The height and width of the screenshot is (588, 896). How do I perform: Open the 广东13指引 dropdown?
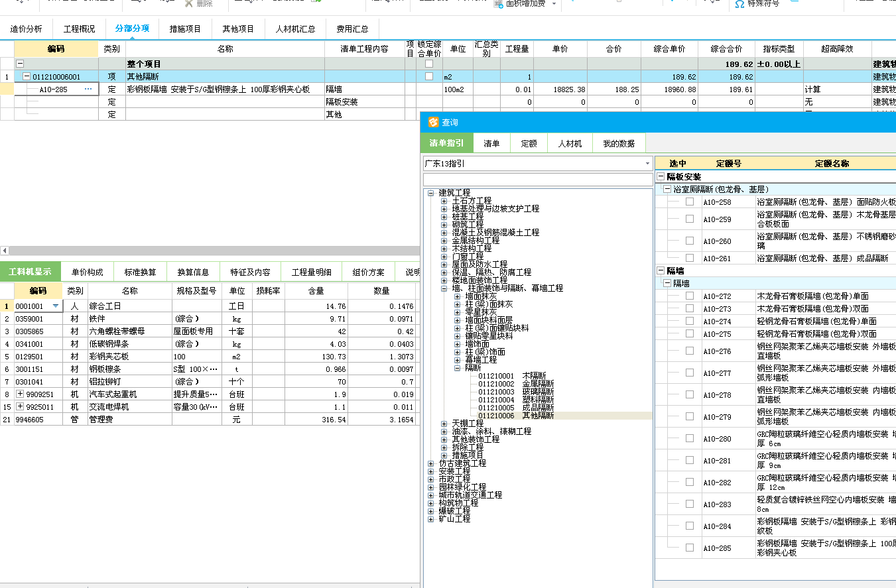click(647, 163)
